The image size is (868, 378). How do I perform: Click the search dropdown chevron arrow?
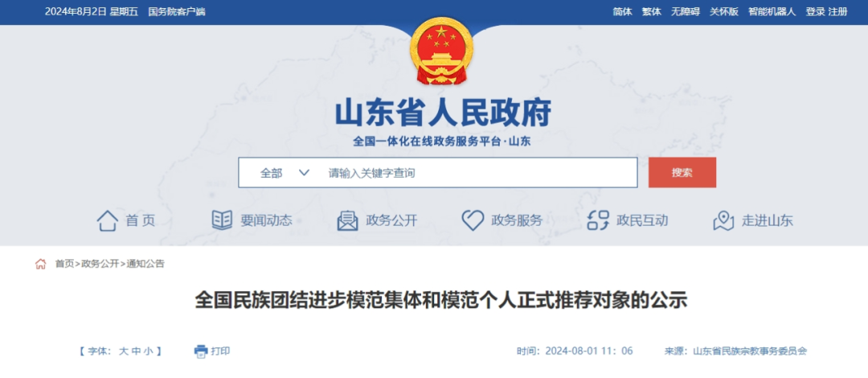point(304,173)
